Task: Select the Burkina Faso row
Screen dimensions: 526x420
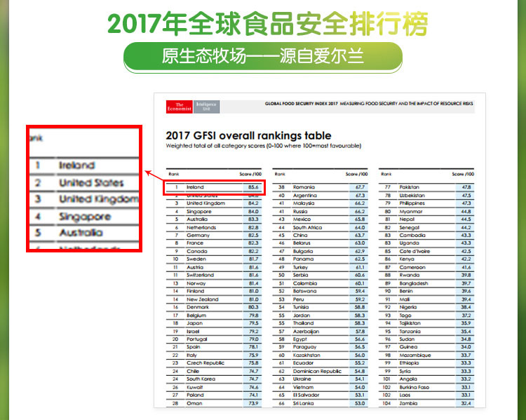Action: [426, 387]
